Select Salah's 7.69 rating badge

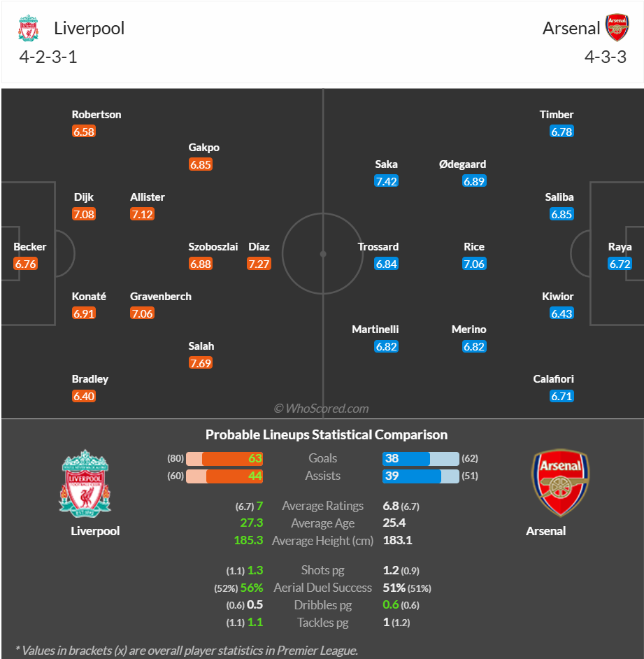[201, 363]
